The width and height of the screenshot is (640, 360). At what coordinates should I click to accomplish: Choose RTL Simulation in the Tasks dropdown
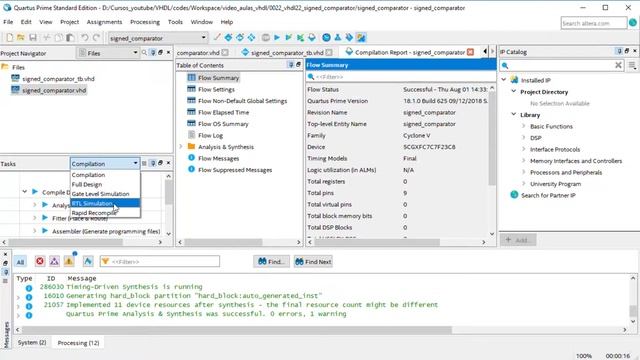coord(105,203)
